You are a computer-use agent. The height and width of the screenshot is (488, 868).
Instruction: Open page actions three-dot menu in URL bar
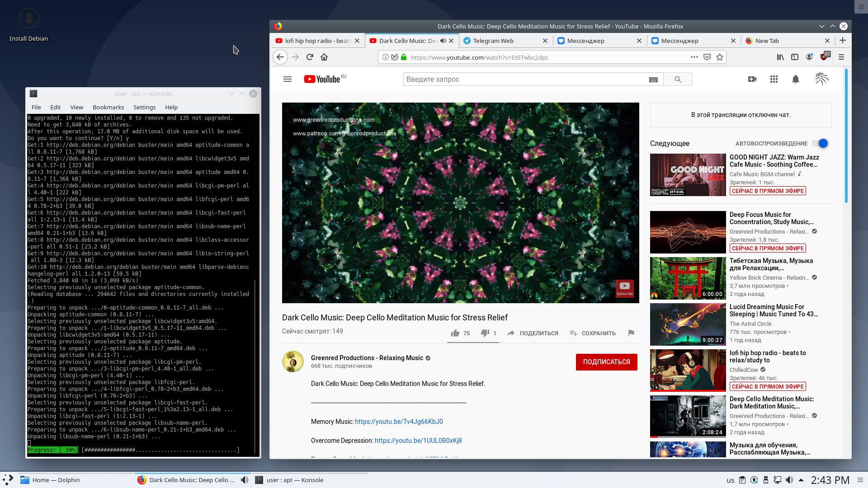pyautogui.click(x=694, y=57)
